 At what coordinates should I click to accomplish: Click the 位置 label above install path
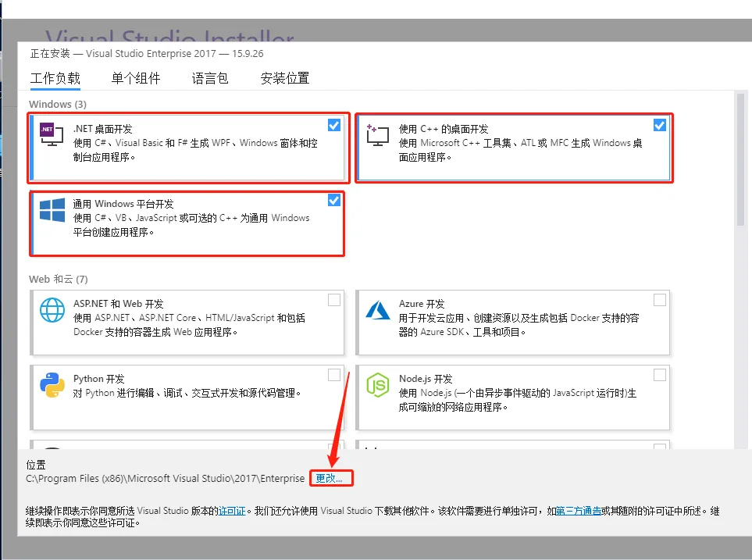(x=35, y=465)
